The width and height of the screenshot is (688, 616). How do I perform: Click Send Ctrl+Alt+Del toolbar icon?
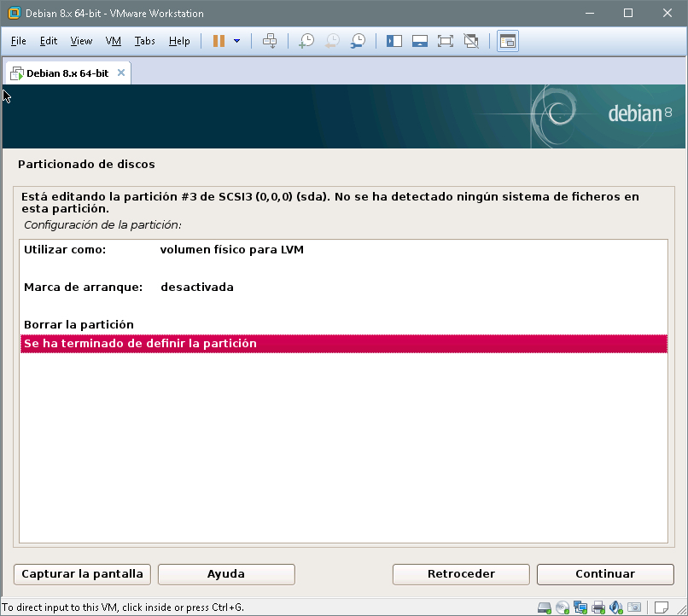[x=270, y=41]
